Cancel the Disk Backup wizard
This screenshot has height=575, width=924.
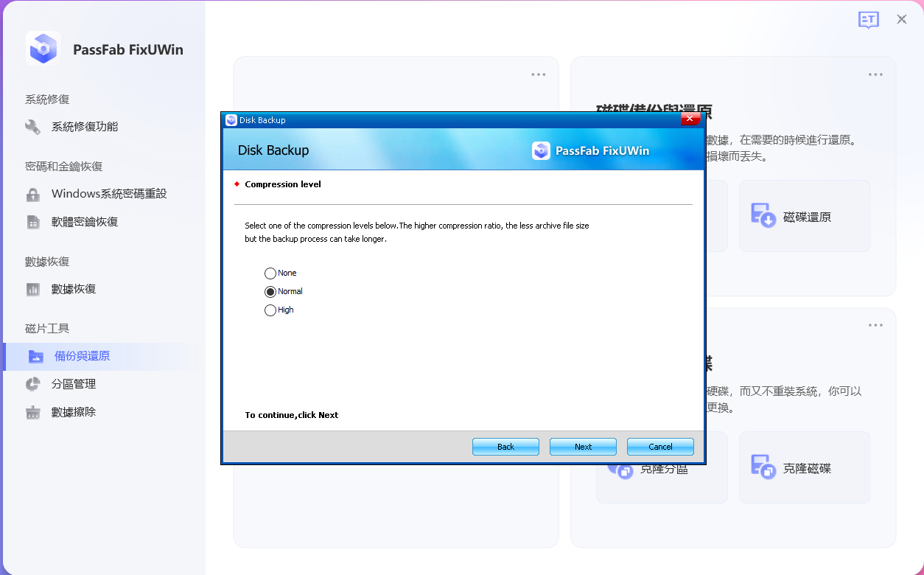point(659,446)
